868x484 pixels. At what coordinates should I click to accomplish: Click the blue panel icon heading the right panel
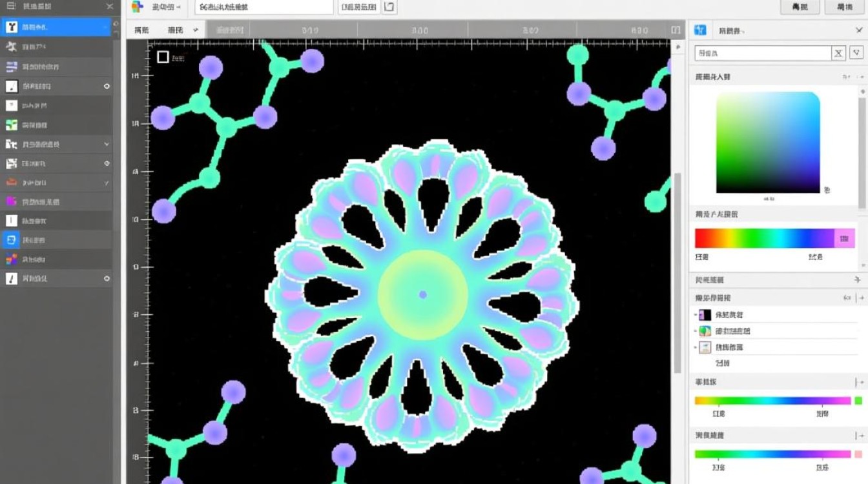pos(700,30)
